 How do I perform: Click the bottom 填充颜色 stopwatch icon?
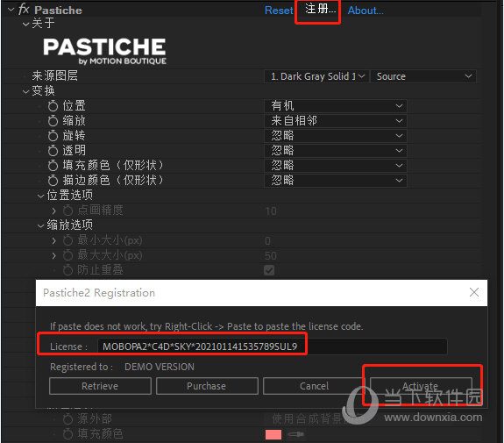67,434
